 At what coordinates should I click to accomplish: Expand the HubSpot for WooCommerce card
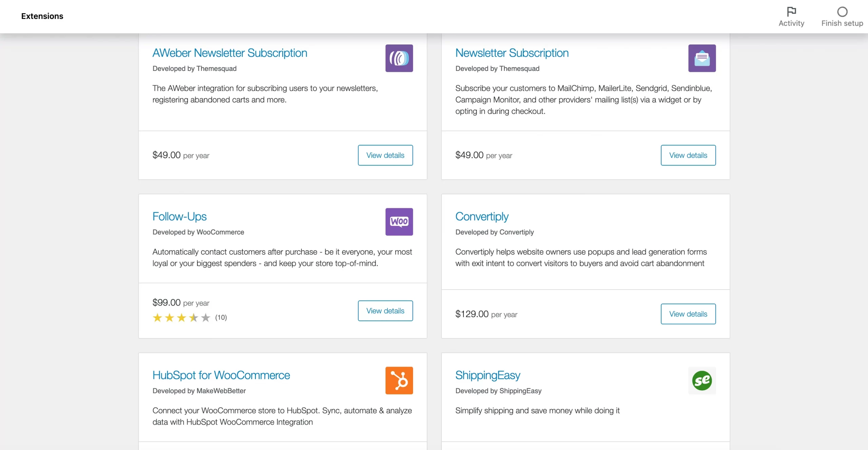pos(221,374)
